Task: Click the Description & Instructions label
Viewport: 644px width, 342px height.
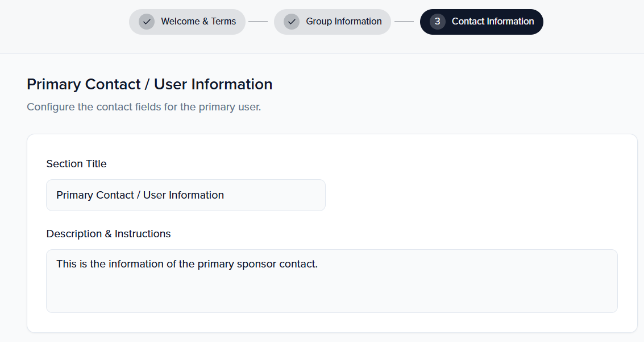Action: [109, 234]
